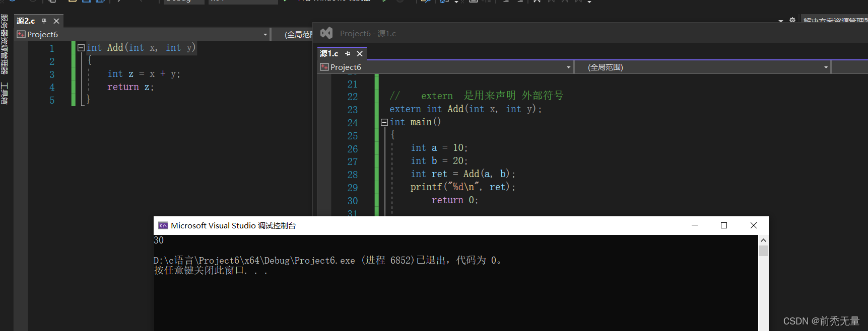Open the 服务器资源管理器 side tab
Image resolution: width=868 pixels, height=331 pixels.
coord(5,44)
